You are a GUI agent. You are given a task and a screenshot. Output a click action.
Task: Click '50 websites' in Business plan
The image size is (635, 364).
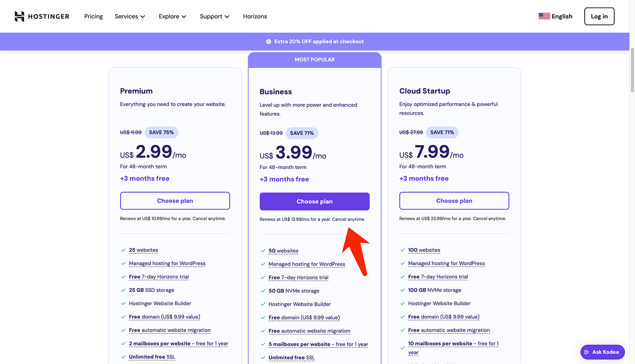pos(283,251)
